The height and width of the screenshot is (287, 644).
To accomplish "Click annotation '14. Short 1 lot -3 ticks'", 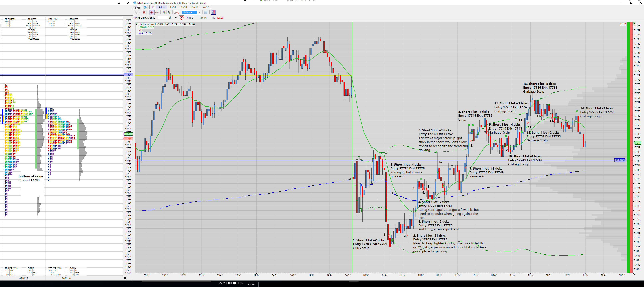I will point(597,108).
